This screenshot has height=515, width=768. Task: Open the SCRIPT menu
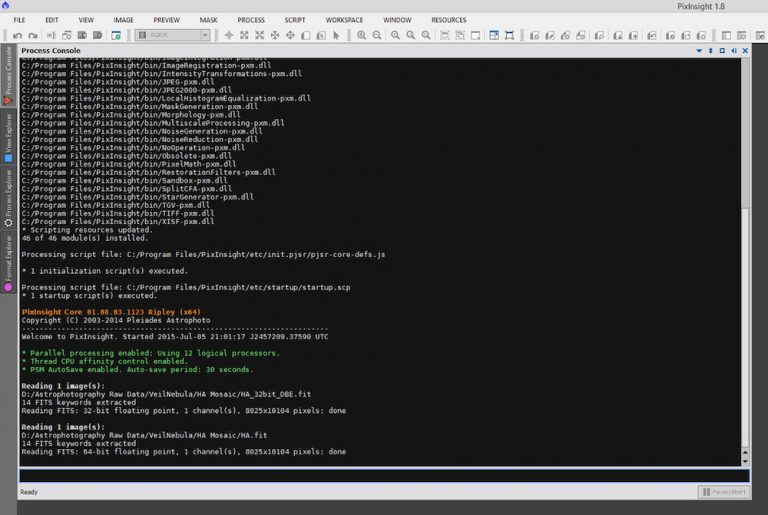tap(295, 20)
